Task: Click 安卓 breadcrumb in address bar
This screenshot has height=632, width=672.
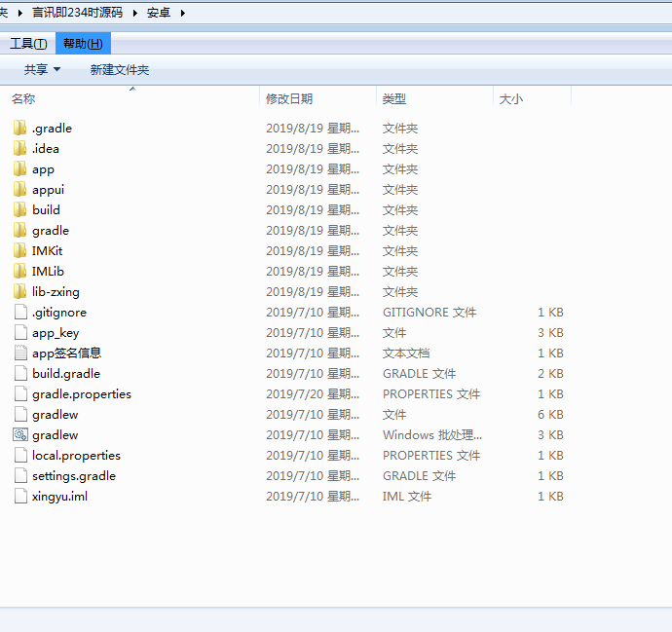Action: tap(159, 13)
